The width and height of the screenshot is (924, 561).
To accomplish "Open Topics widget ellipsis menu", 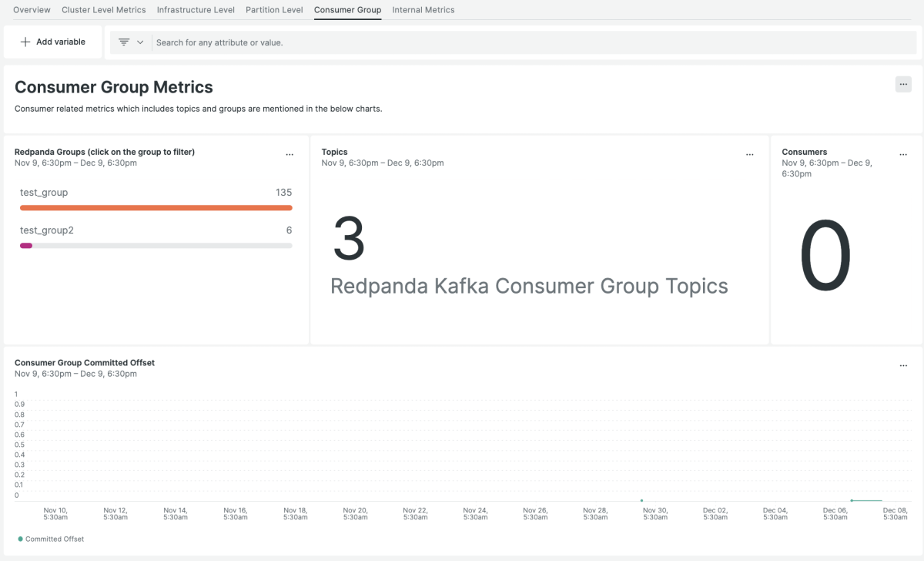I will pyautogui.click(x=750, y=155).
